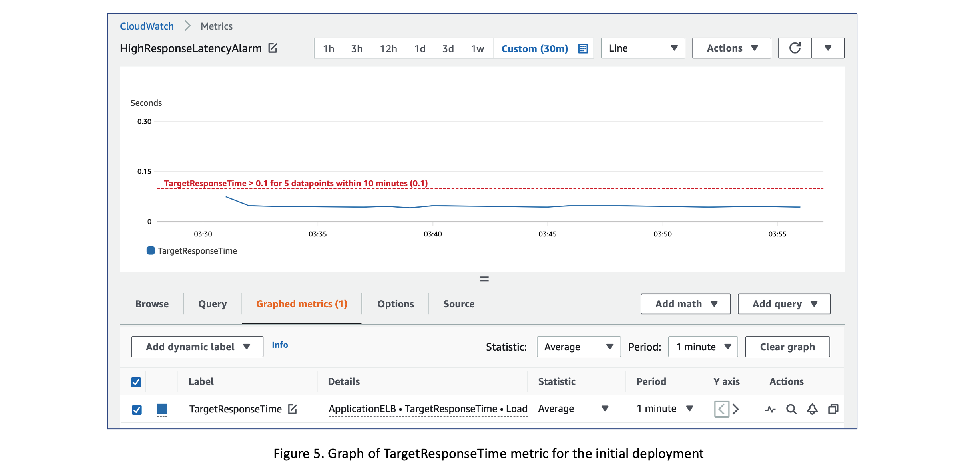Expand the Add dynamic label dropdown
This screenshot has height=468, width=980.
click(197, 347)
